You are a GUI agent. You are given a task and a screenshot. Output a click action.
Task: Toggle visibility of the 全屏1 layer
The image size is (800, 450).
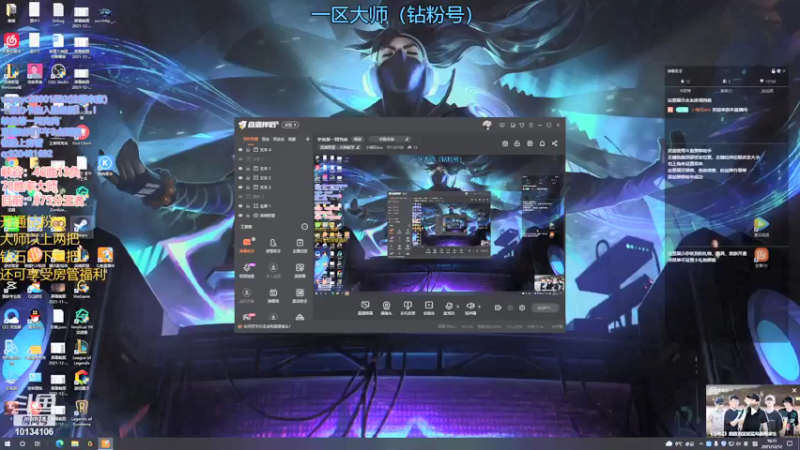click(240, 206)
